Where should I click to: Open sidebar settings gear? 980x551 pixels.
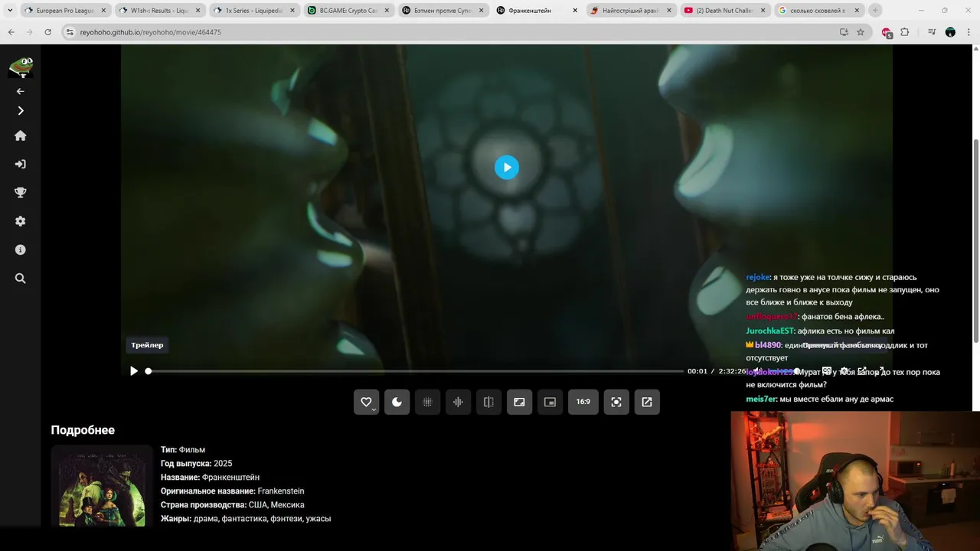pos(21,221)
